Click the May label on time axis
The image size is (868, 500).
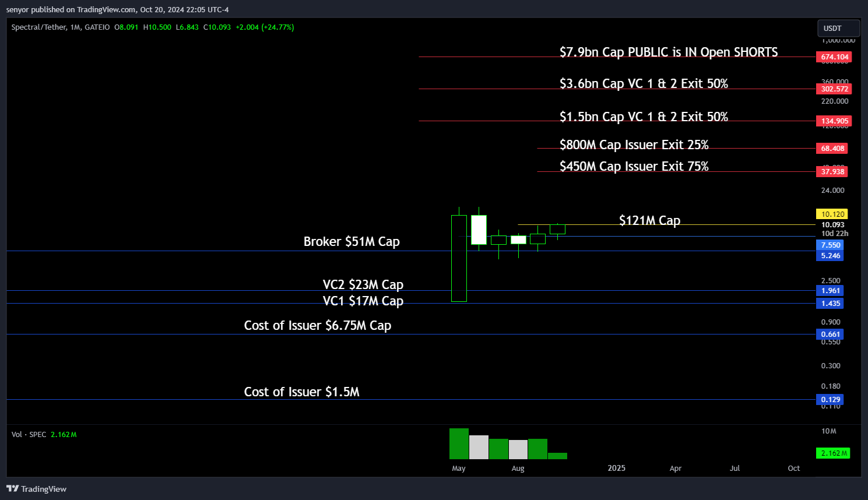click(459, 469)
